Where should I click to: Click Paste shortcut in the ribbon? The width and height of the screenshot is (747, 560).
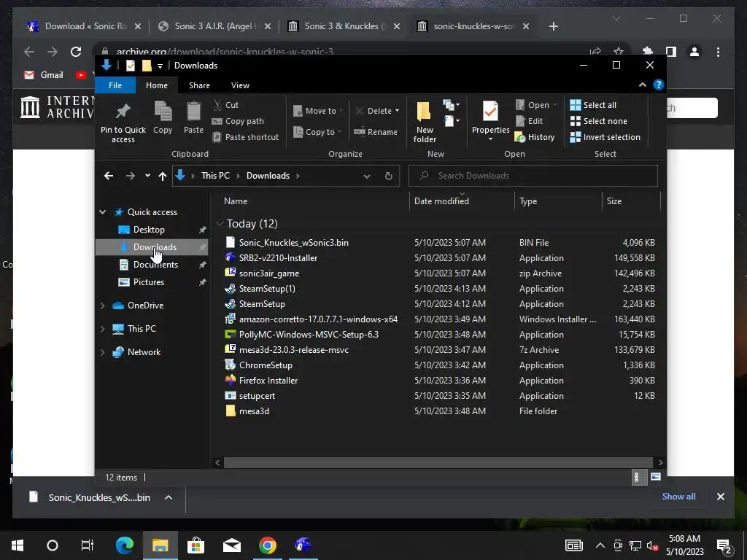245,137
